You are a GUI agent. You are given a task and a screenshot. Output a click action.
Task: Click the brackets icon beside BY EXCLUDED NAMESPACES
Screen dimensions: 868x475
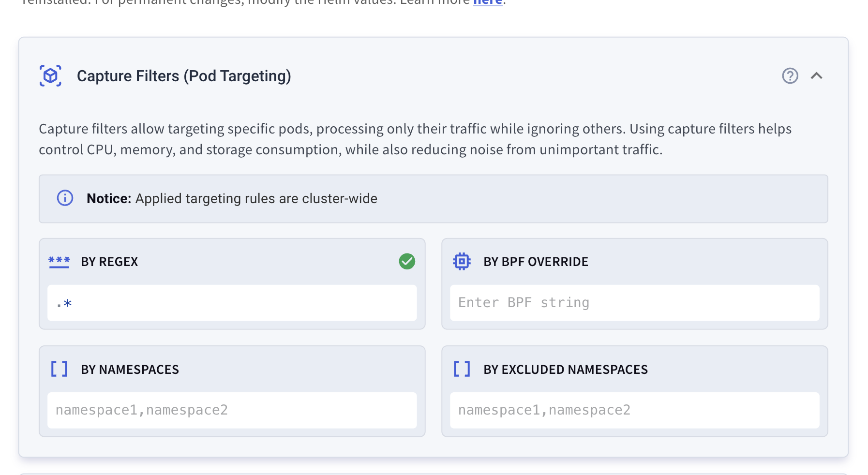(462, 369)
